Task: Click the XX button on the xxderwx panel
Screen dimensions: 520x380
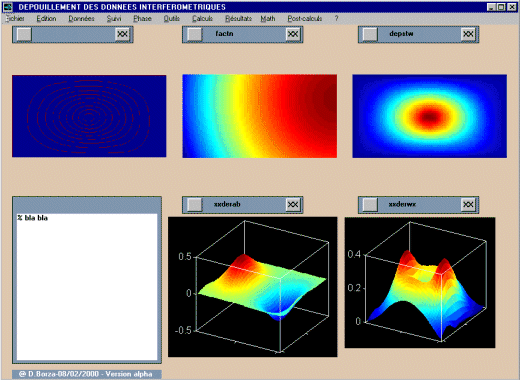Action: (x=468, y=204)
